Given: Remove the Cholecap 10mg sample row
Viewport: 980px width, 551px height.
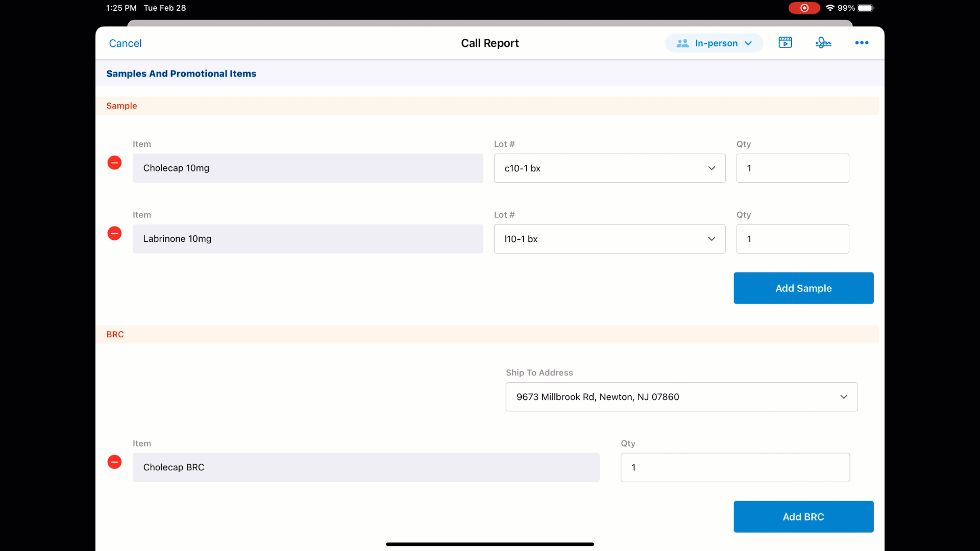Looking at the screenshot, I should [114, 163].
